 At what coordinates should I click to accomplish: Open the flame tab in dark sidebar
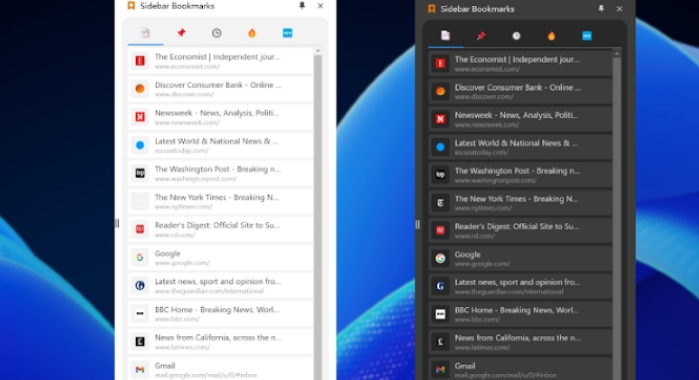tap(551, 36)
